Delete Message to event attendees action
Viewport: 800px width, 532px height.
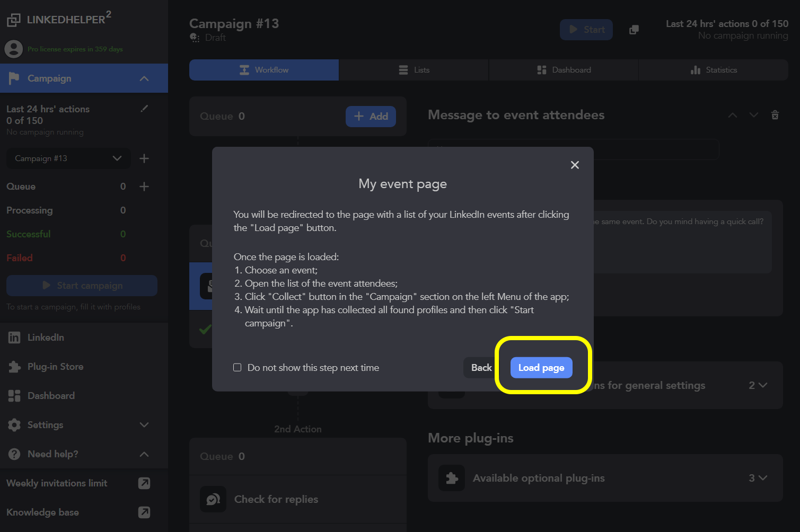[775, 115]
